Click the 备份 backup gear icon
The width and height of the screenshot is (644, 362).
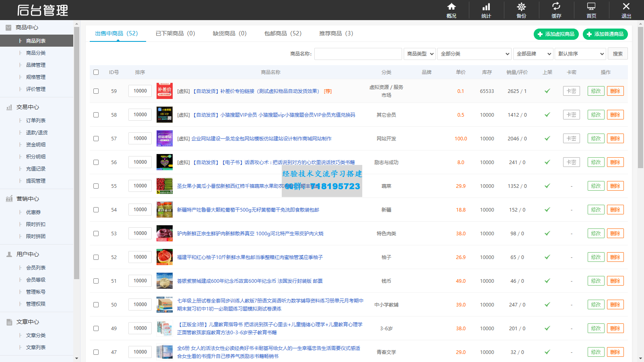(x=521, y=7)
